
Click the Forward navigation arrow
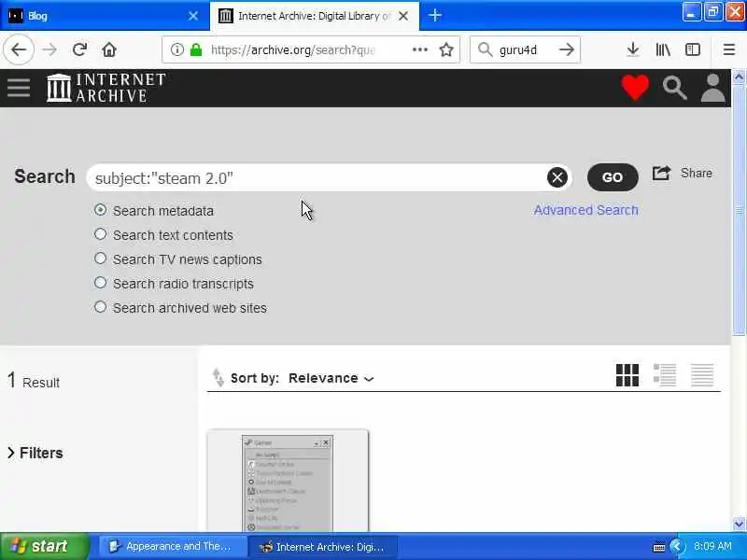[x=49, y=49]
